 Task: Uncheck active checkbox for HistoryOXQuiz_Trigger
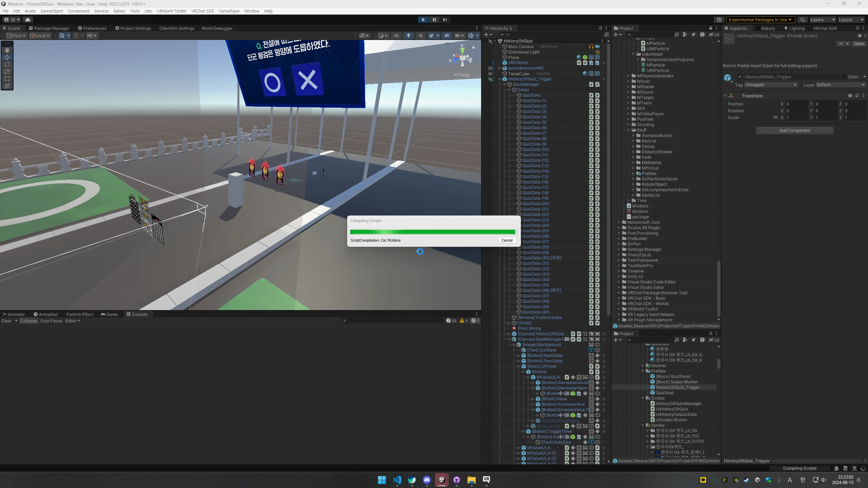tap(740, 77)
